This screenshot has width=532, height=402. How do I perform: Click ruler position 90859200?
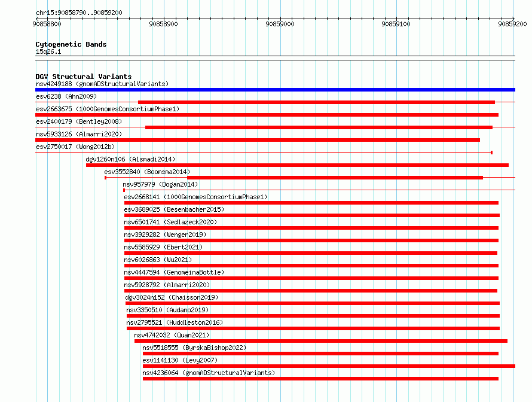[x=512, y=24]
